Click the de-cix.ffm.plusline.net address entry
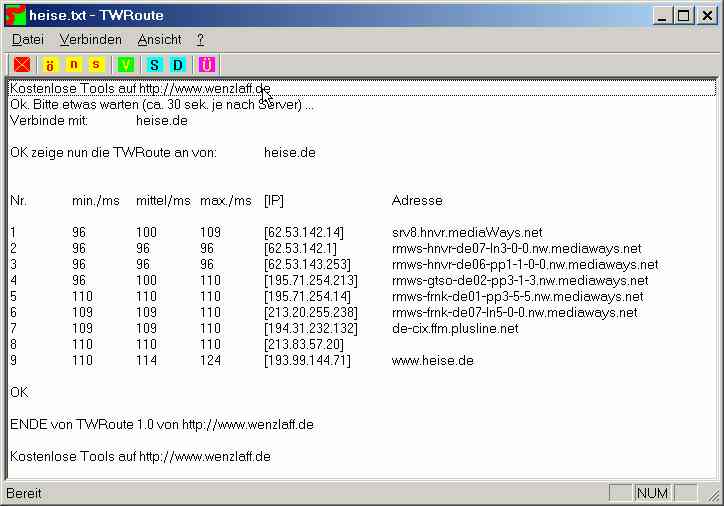This screenshot has height=506, width=724. pos(455,329)
